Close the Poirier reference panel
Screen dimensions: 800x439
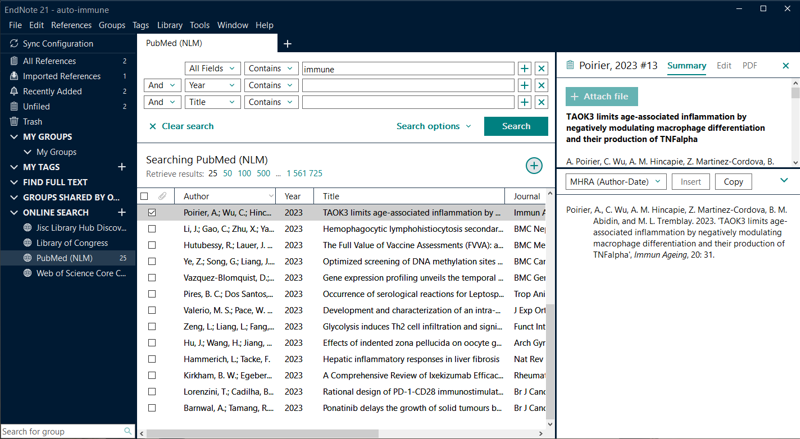785,66
